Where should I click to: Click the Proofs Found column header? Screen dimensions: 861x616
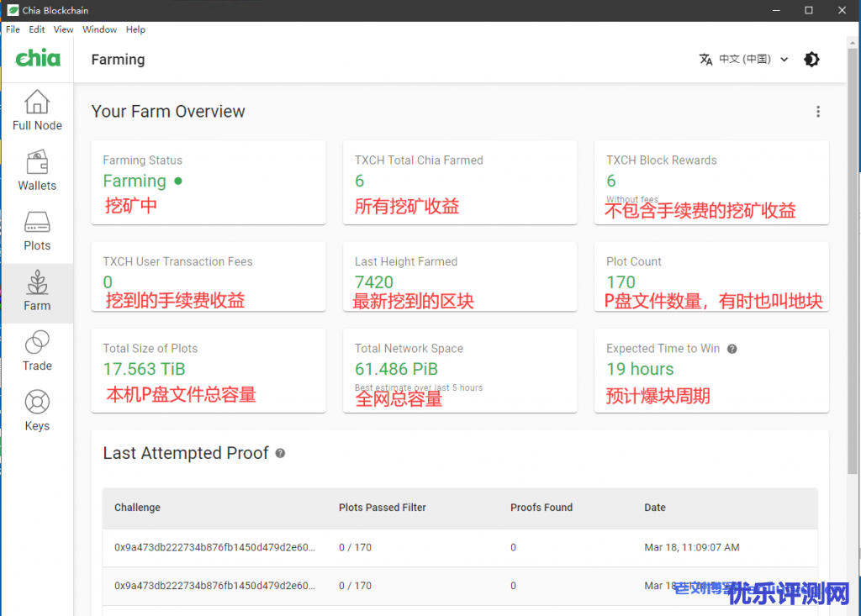[x=541, y=508]
